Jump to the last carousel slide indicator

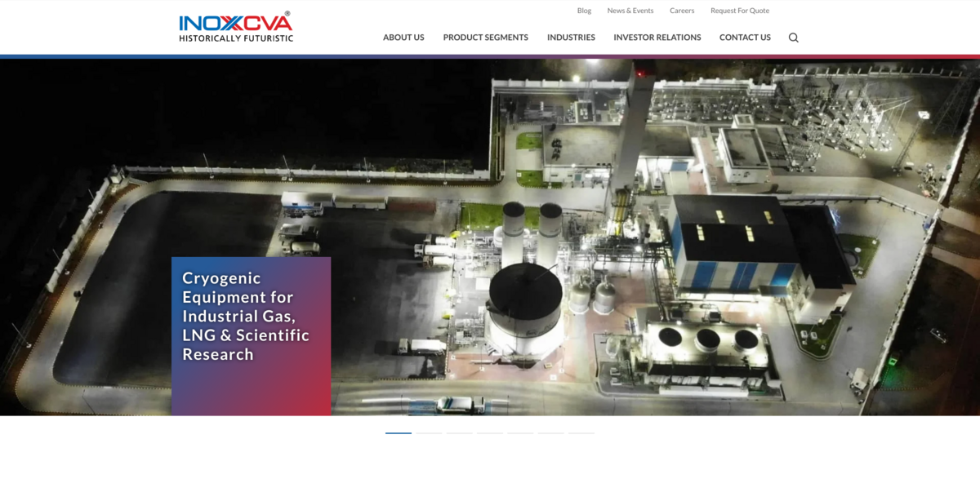coord(581,432)
